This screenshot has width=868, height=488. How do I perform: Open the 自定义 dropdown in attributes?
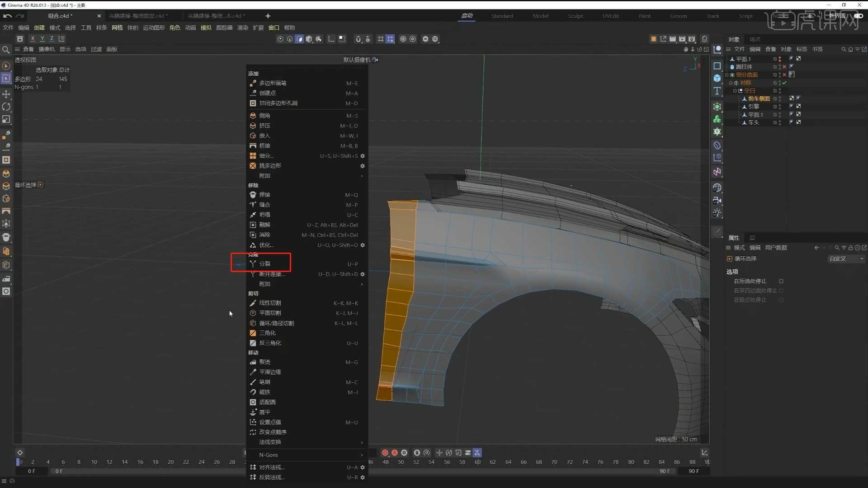tap(846, 259)
